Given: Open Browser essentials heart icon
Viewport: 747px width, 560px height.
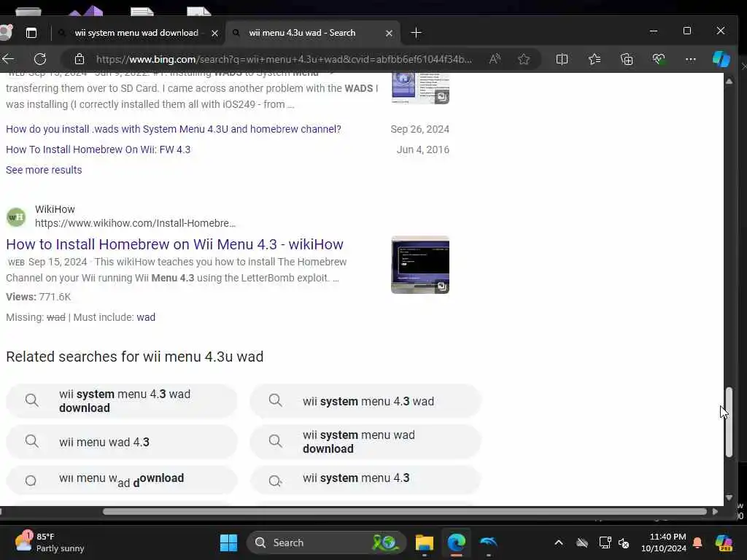Looking at the screenshot, I should (x=659, y=59).
